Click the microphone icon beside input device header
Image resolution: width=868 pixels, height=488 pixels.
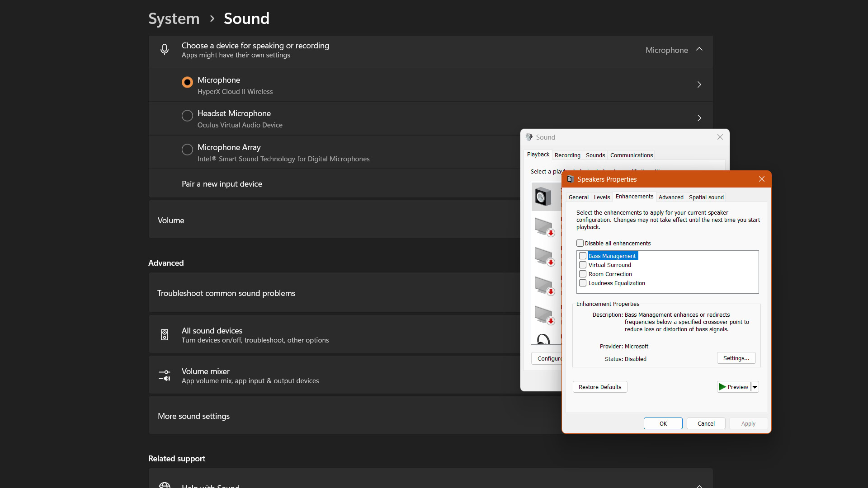tap(165, 50)
